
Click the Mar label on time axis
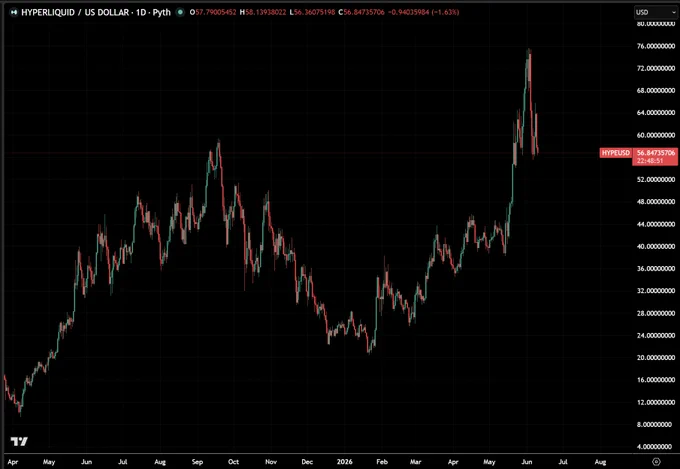[x=415, y=462]
